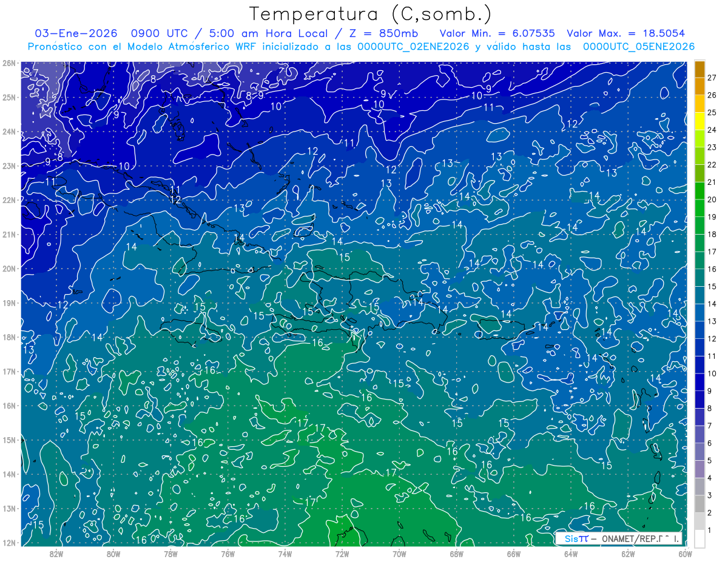Click the '5:00 am Hora Local' text

tap(268, 33)
